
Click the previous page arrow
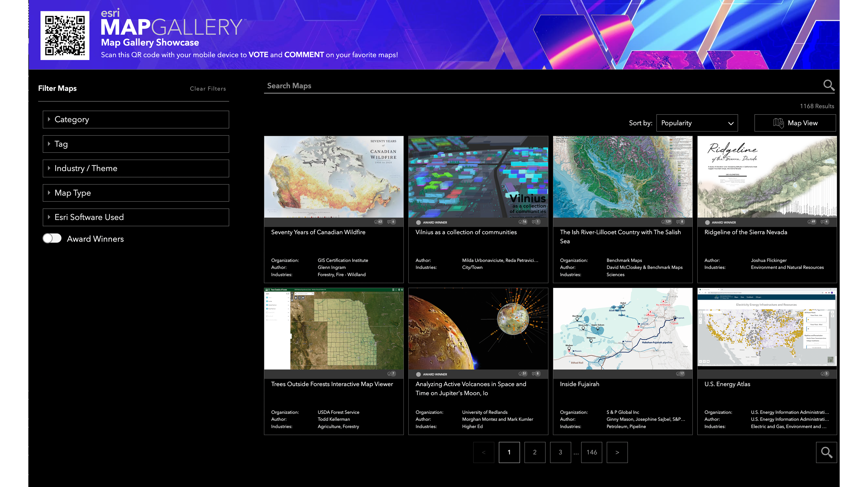point(484,452)
